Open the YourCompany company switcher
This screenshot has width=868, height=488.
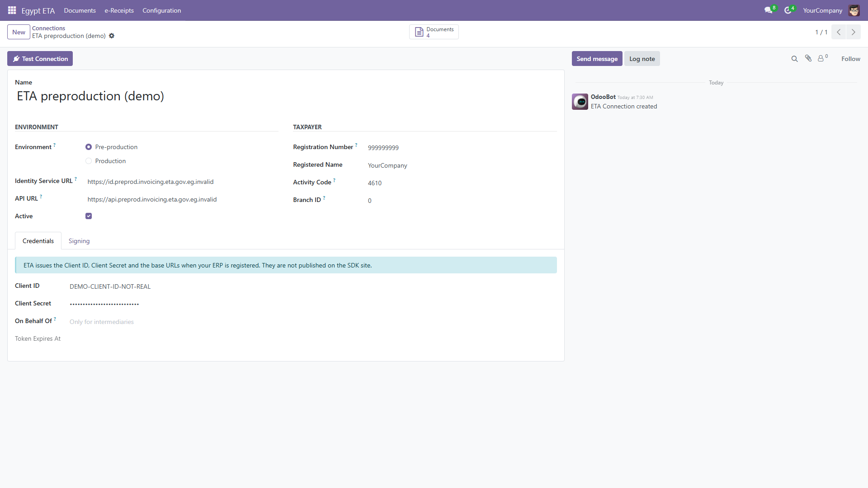point(822,10)
